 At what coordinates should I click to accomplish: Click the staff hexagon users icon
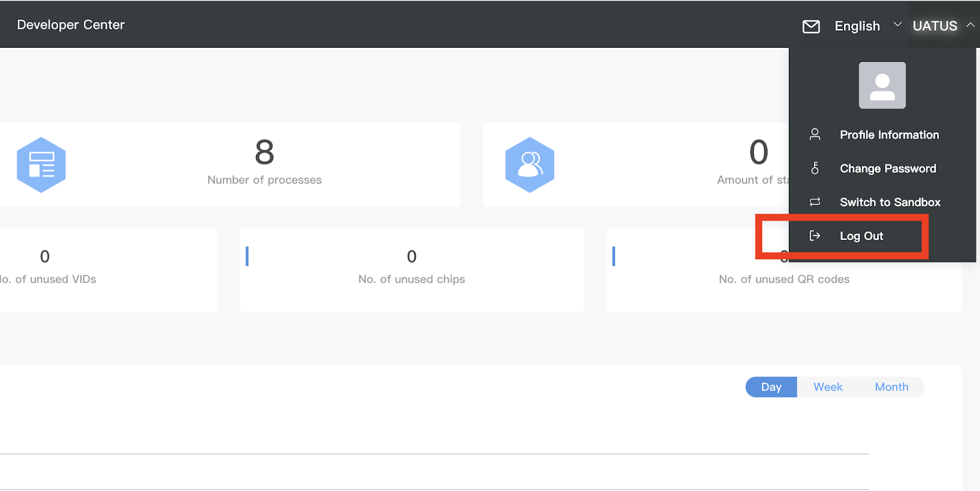coord(530,165)
